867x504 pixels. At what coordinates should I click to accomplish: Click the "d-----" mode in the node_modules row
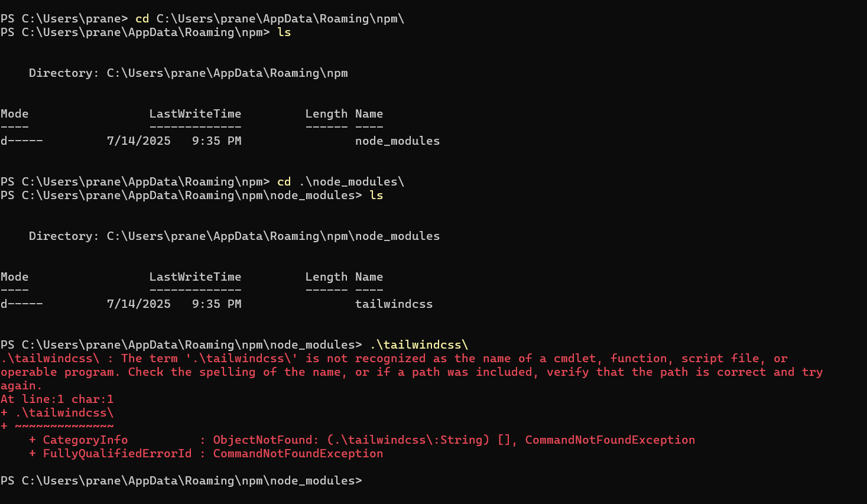tap(22, 141)
